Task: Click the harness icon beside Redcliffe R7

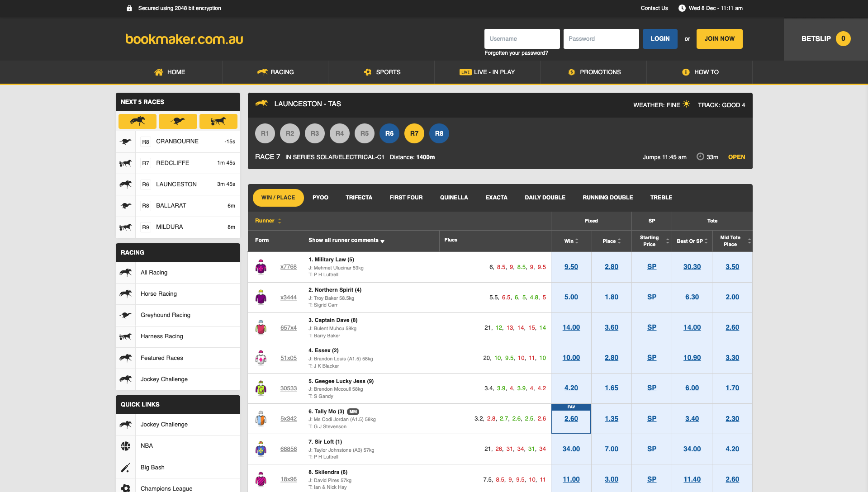Action: tap(126, 163)
